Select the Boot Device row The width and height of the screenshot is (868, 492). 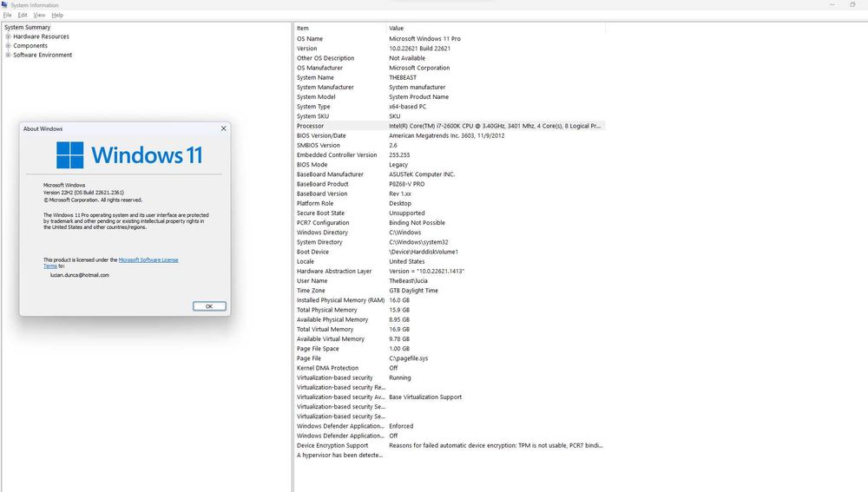(x=450, y=252)
